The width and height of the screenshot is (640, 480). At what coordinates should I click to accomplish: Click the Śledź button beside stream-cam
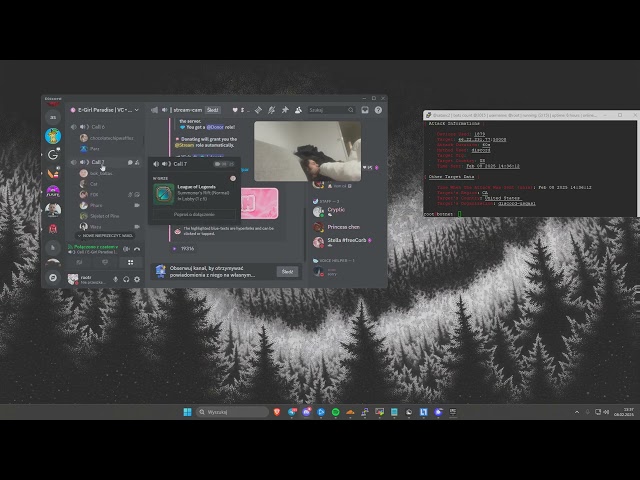click(x=212, y=110)
